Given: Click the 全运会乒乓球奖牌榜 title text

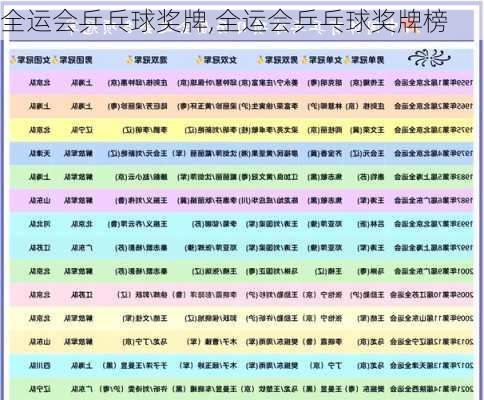Looking at the screenshot, I should 333,21.
